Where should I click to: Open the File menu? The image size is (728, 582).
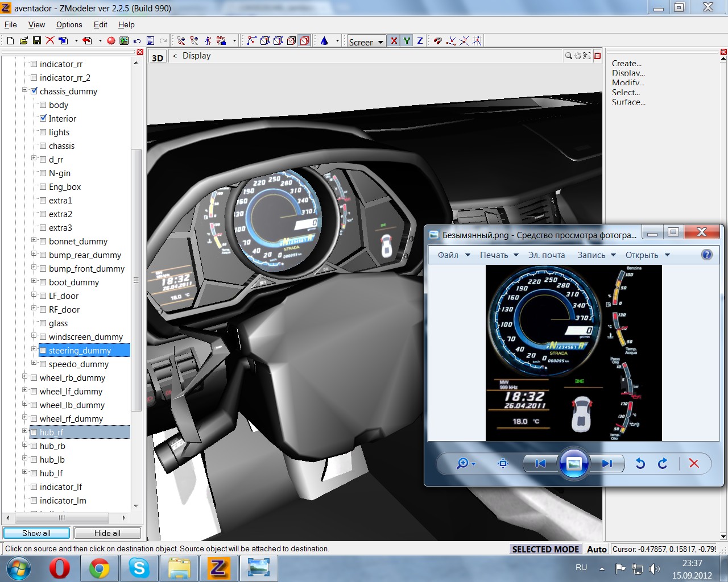pos(11,24)
